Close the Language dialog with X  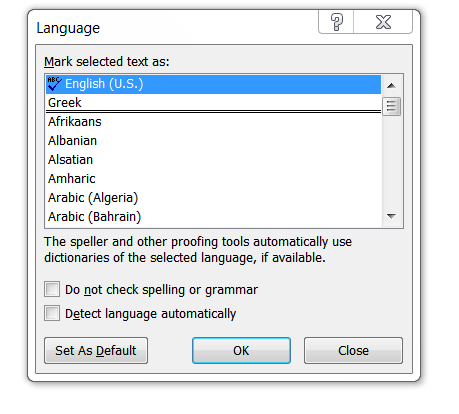click(x=383, y=22)
